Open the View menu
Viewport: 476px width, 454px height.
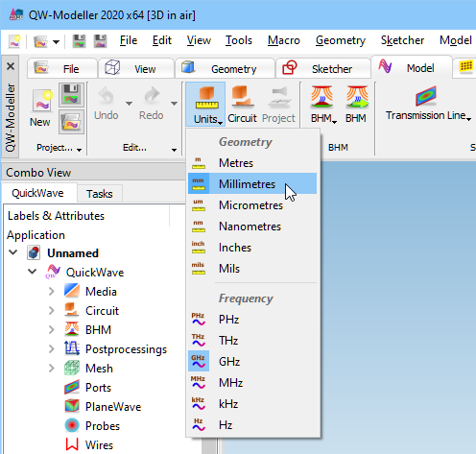(x=199, y=40)
